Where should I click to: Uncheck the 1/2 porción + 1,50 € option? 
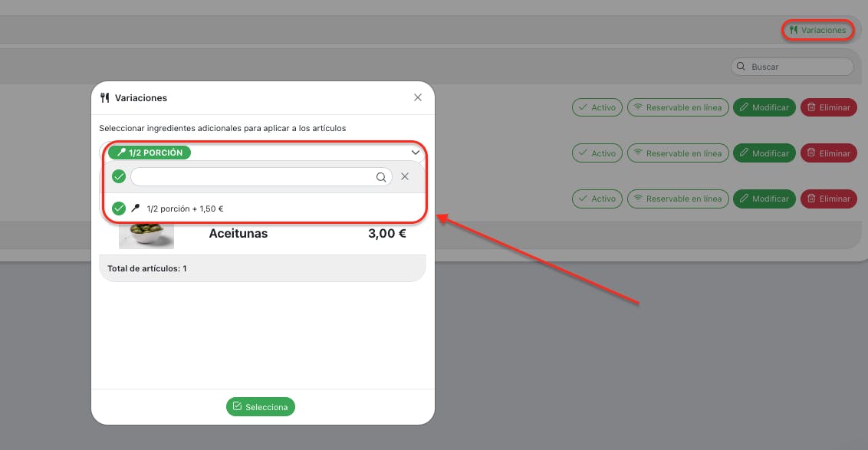(118, 209)
